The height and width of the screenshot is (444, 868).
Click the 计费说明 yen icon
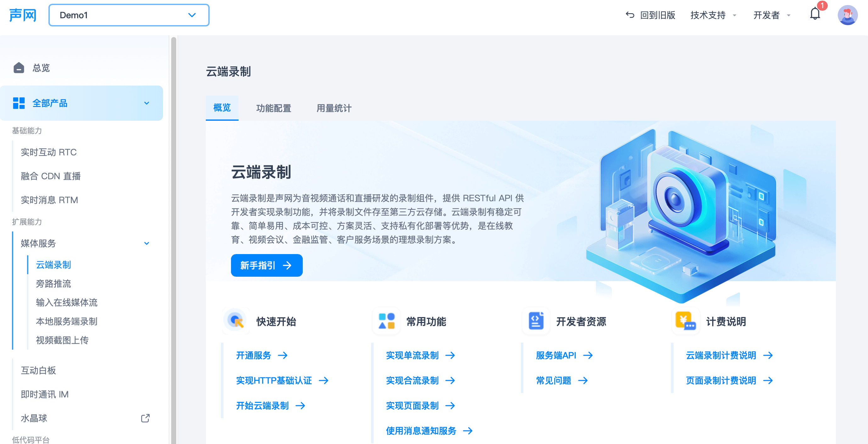(686, 321)
